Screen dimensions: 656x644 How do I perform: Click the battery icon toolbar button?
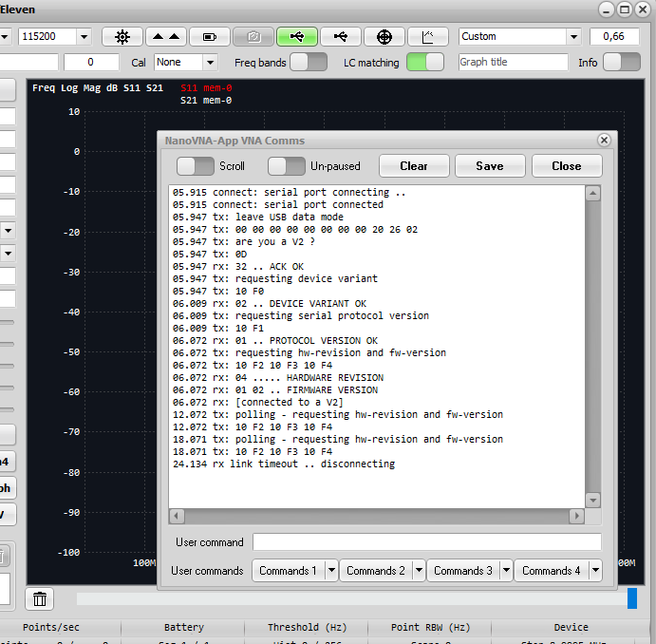(x=210, y=37)
